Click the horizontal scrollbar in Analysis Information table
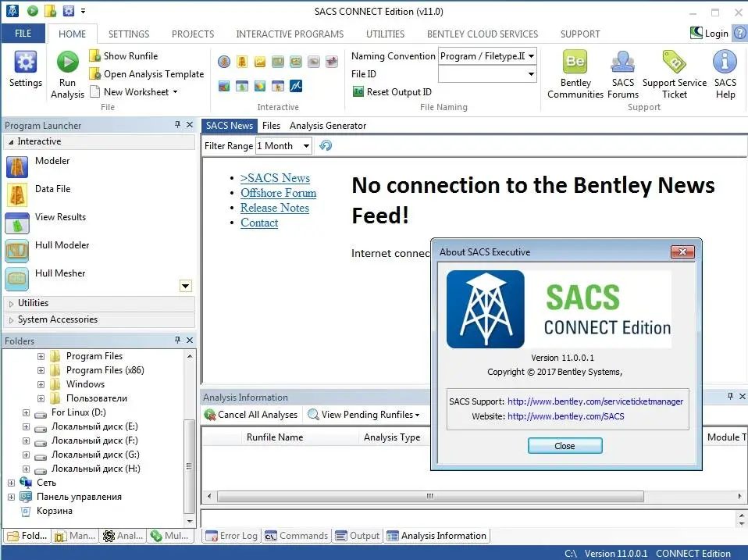 pyautogui.click(x=429, y=496)
